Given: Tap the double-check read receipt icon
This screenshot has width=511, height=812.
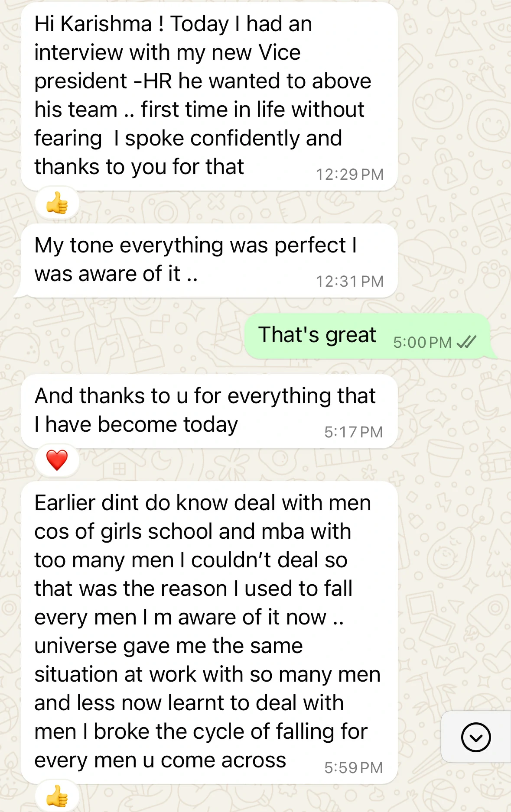Looking at the screenshot, I should click(466, 342).
